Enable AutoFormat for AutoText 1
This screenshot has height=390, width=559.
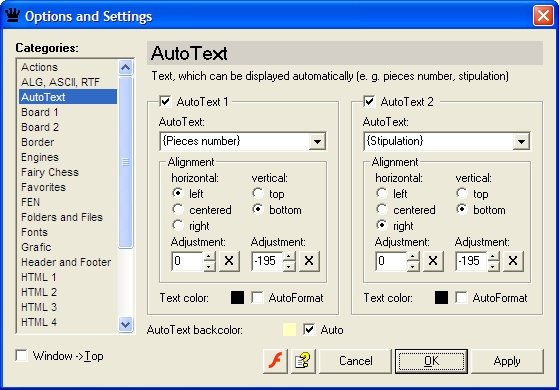pos(257,298)
